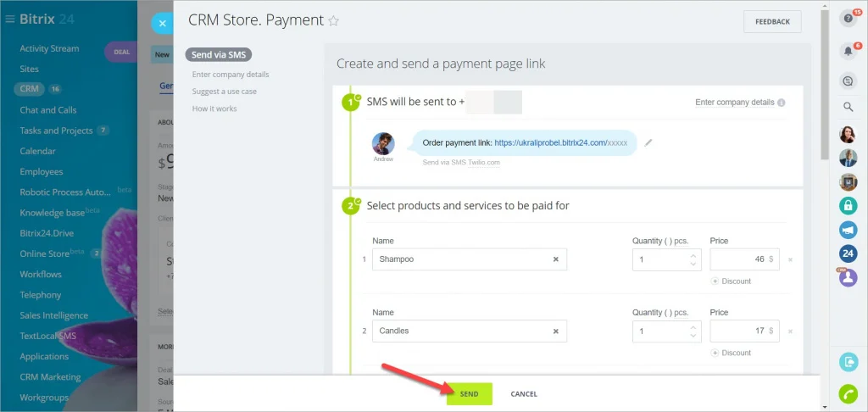Click the CANCEL button
The width and height of the screenshot is (868, 412).
click(x=524, y=393)
